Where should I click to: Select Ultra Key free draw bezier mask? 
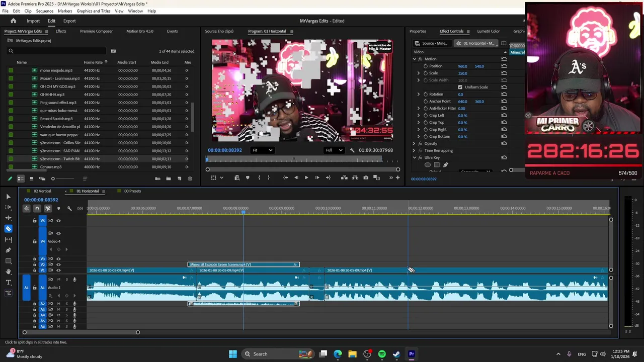[445, 164]
